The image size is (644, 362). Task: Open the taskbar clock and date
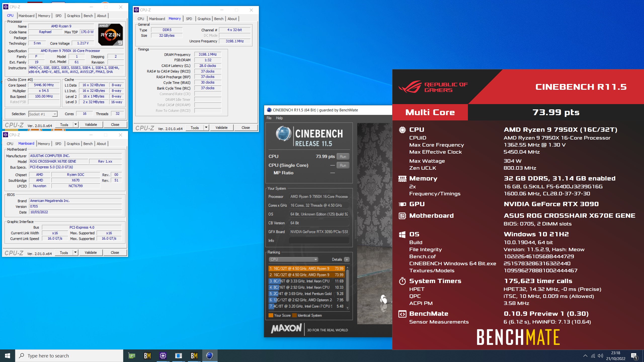pyautogui.click(x=616, y=356)
